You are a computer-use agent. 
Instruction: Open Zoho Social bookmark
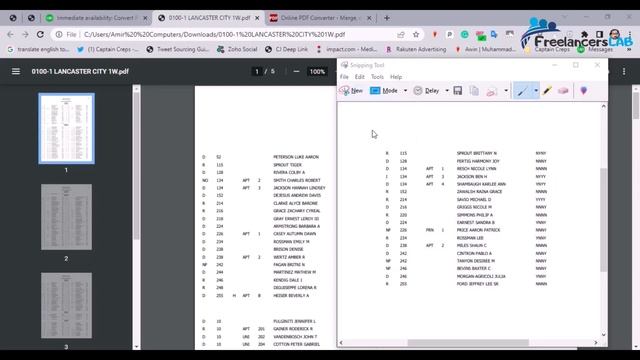(237, 49)
